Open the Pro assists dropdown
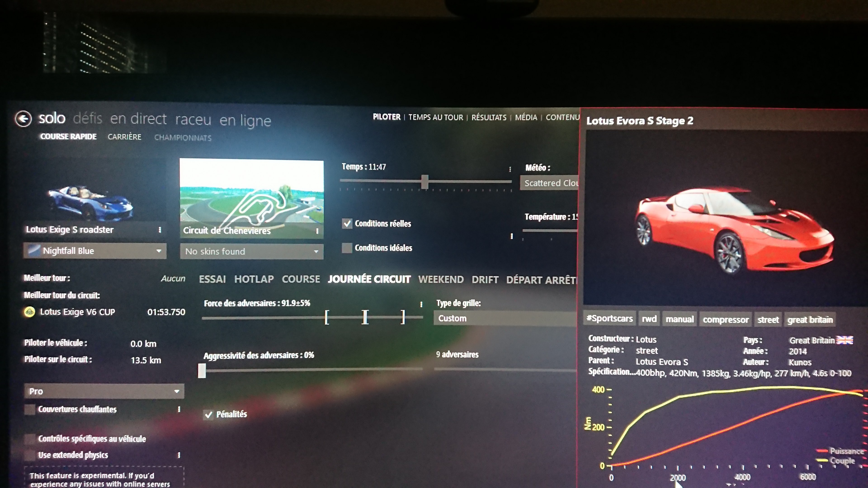This screenshot has height=488, width=868. [104, 391]
